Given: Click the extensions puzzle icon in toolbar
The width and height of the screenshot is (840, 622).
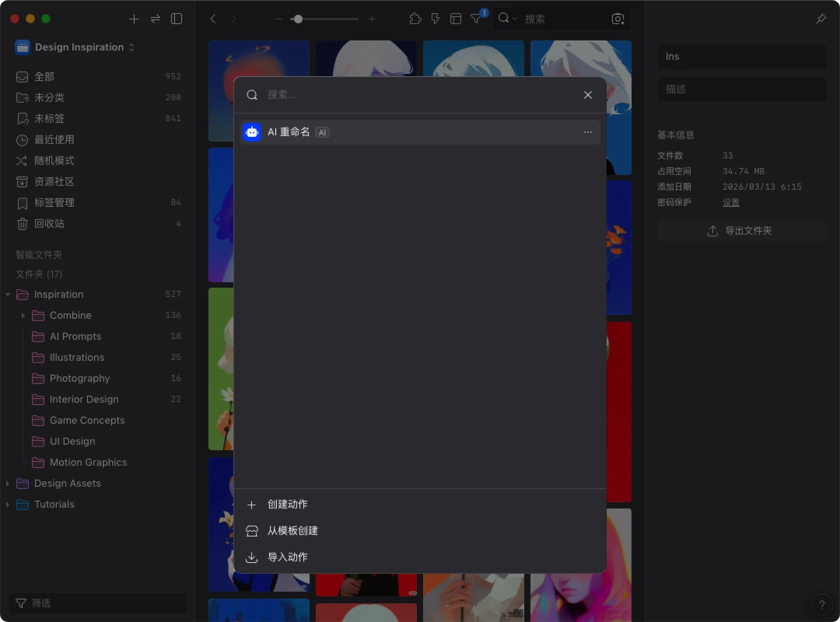Looking at the screenshot, I should point(415,19).
